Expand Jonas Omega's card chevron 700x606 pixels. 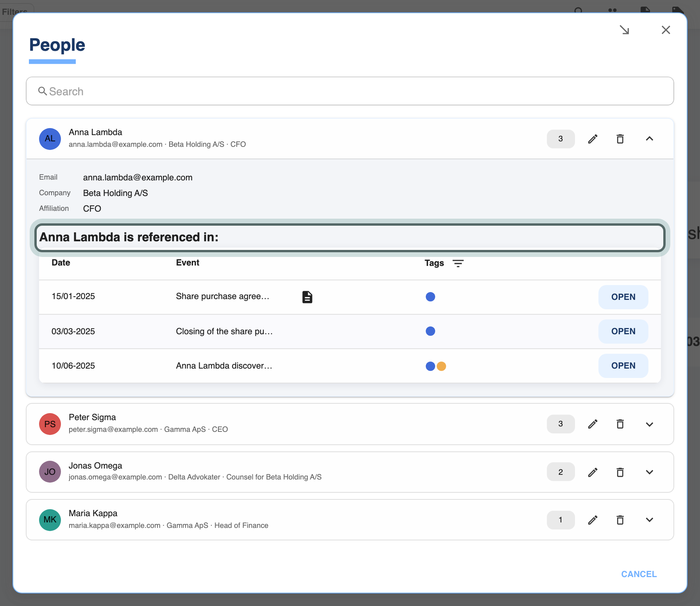tap(649, 472)
